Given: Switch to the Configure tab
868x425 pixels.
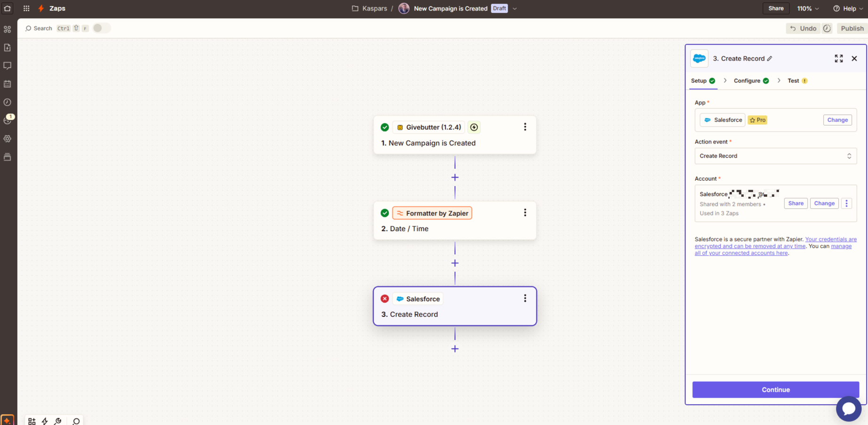Looking at the screenshot, I should (751, 80).
